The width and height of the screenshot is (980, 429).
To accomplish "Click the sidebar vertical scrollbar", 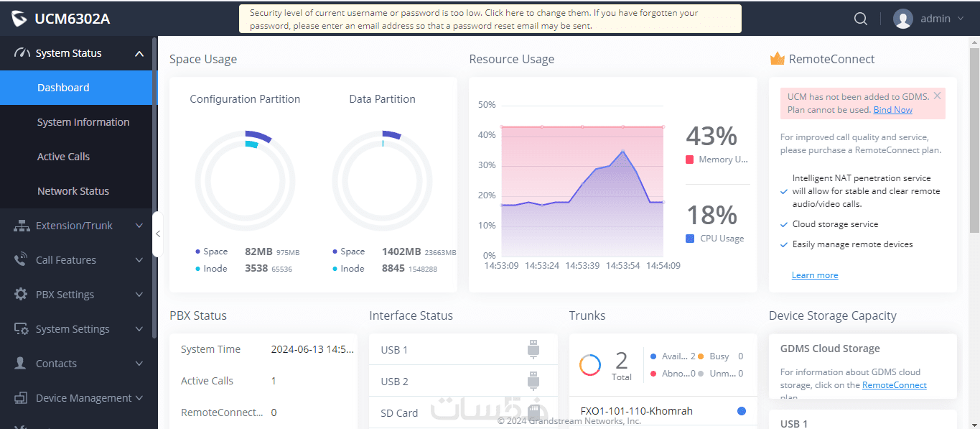I will click(154, 187).
